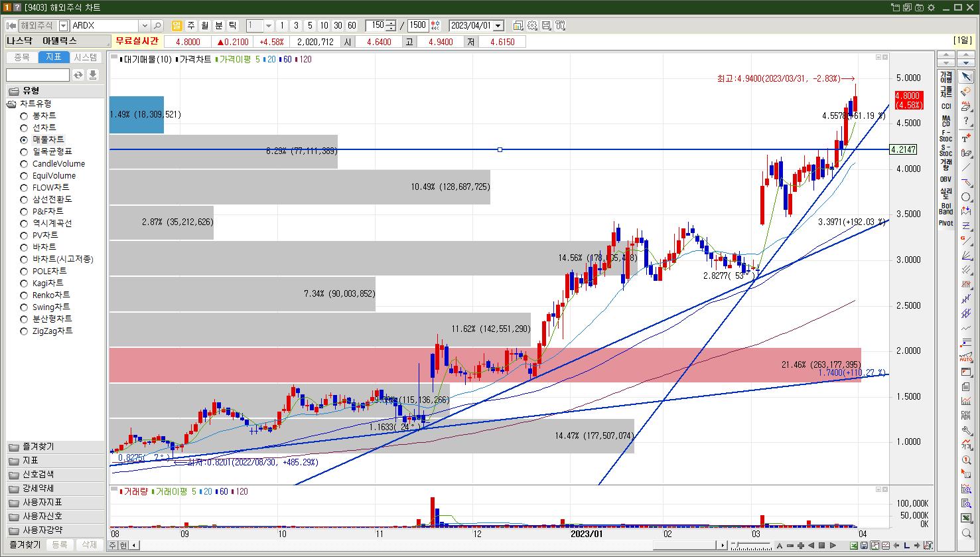Open the ARDX symbol dropdown arrow

[x=145, y=25]
